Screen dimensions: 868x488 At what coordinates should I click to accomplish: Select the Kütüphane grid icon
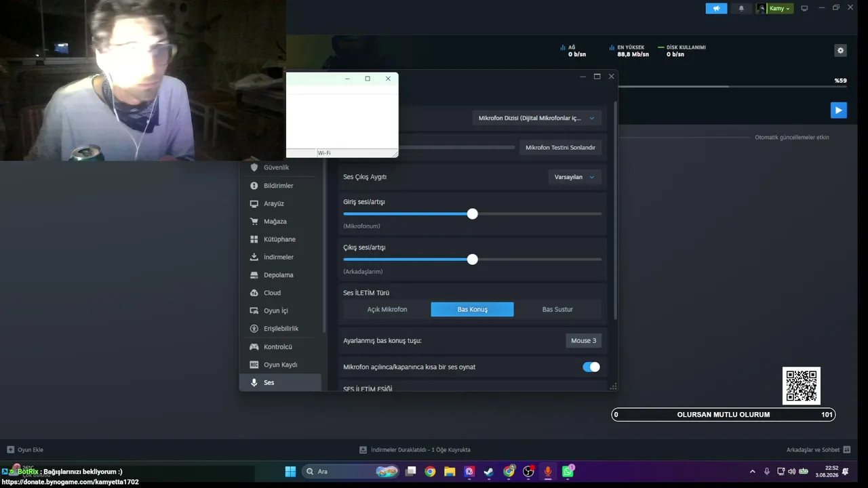coord(254,239)
